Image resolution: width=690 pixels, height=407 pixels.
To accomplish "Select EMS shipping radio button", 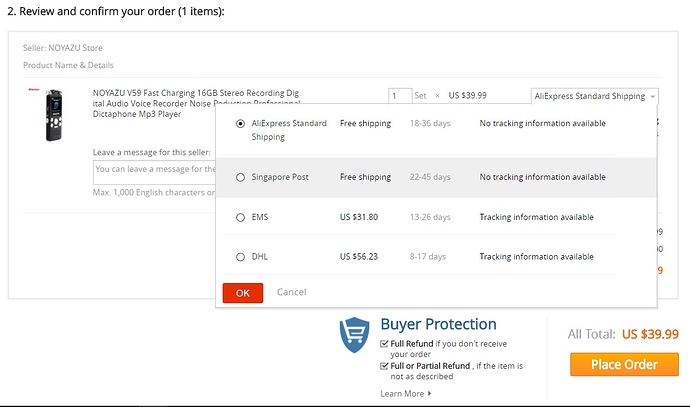I will click(x=240, y=217).
